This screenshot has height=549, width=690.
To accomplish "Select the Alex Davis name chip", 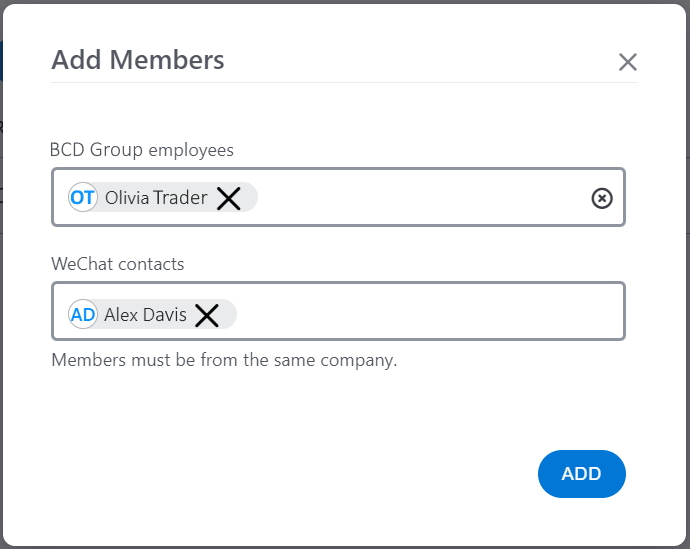I will coord(152,315).
